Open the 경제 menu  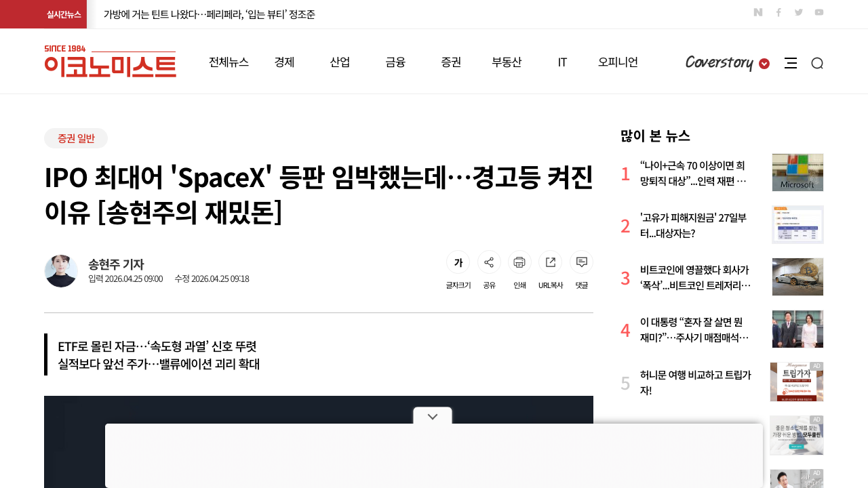click(284, 62)
